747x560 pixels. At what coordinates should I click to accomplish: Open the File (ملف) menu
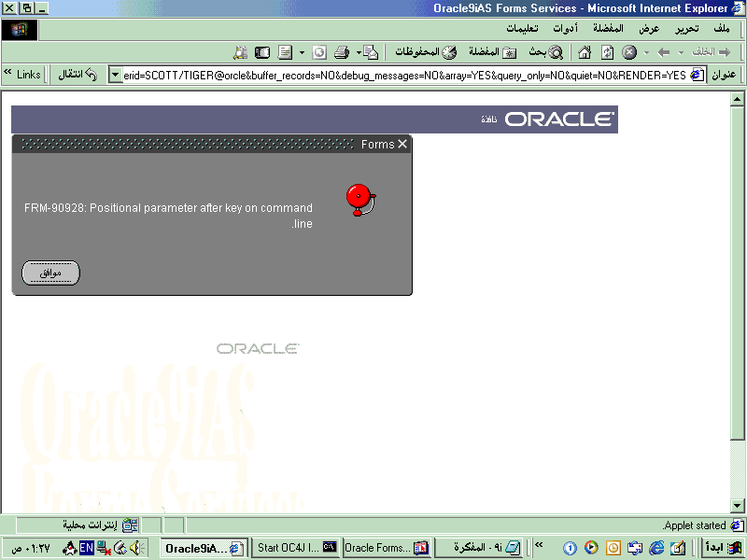721,29
